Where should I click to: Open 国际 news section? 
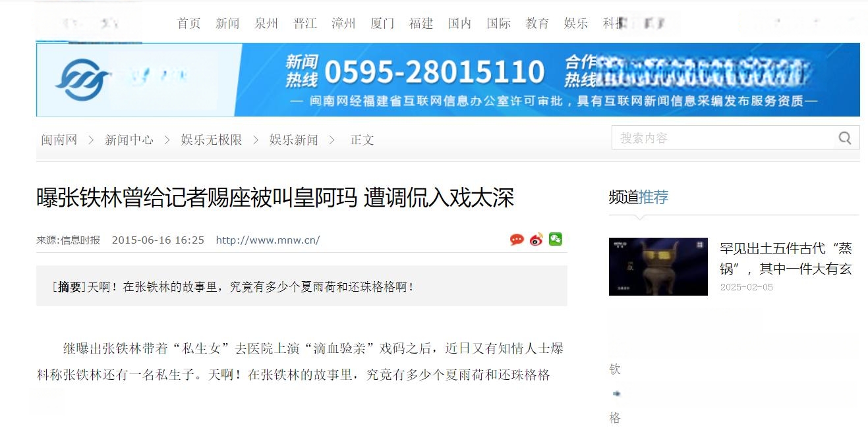point(499,23)
